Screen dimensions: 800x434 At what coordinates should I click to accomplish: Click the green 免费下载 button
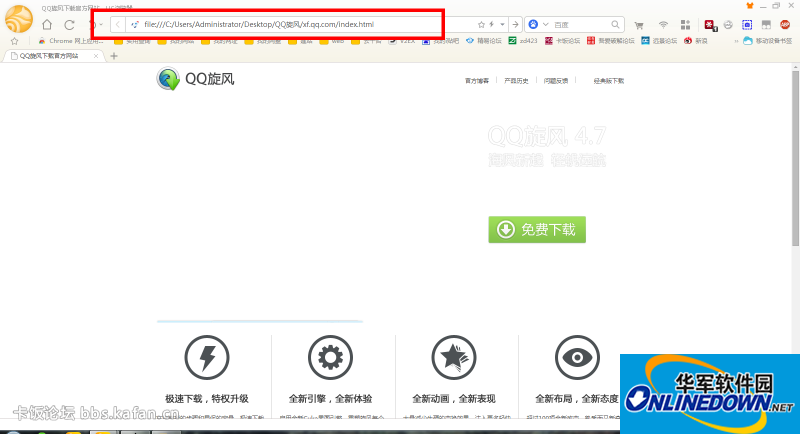tap(537, 229)
